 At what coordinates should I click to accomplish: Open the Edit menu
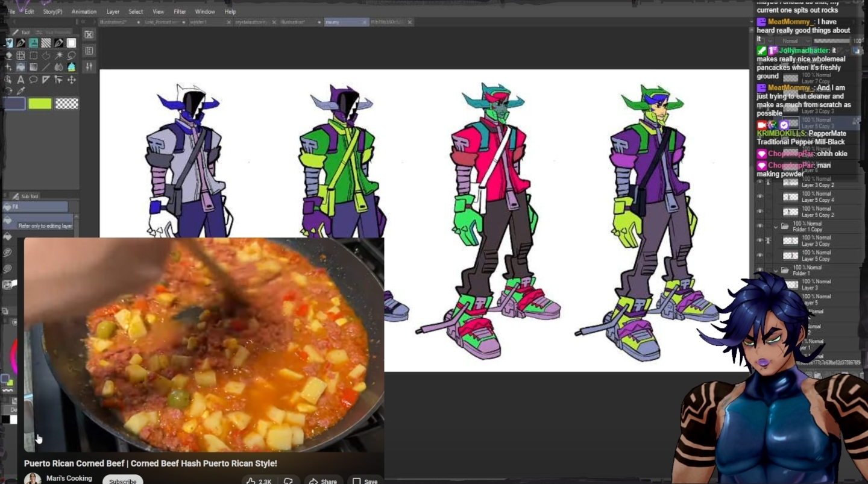(x=29, y=11)
